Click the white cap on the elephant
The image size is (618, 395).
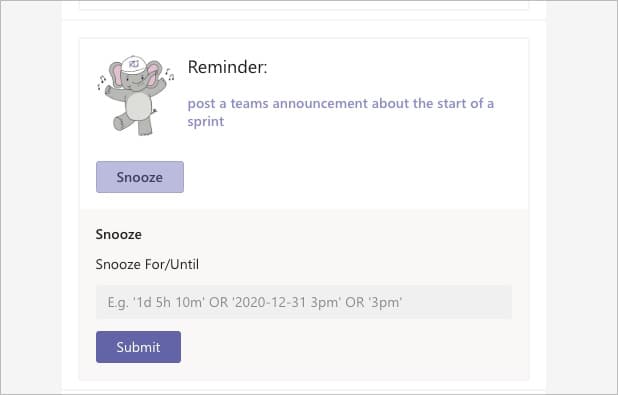point(134,64)
